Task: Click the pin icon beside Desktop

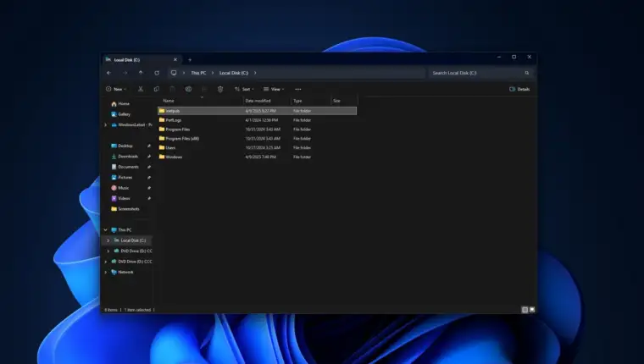Action: [148, 146]
